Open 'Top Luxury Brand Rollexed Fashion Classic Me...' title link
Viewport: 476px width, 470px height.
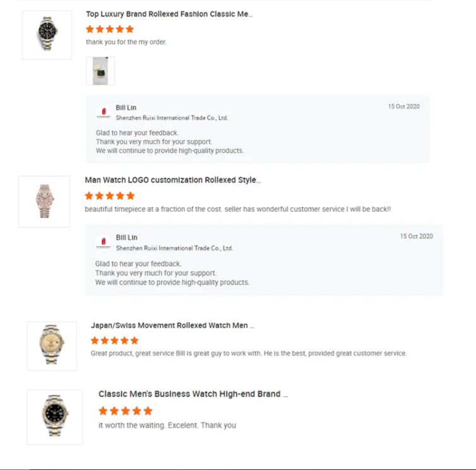pyautogui.click(x=169, y=14)
